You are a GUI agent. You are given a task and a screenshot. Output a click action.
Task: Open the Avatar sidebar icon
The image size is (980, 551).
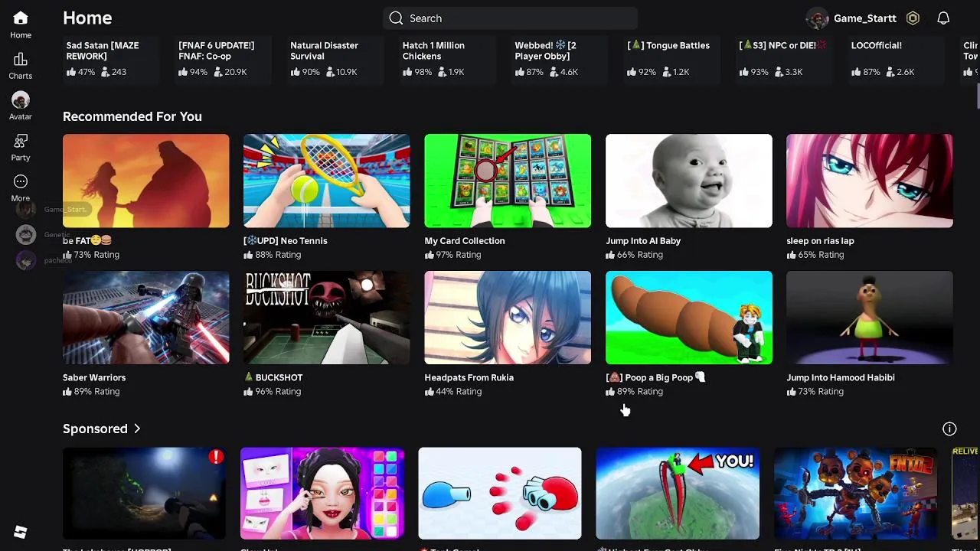click(21, 100)
